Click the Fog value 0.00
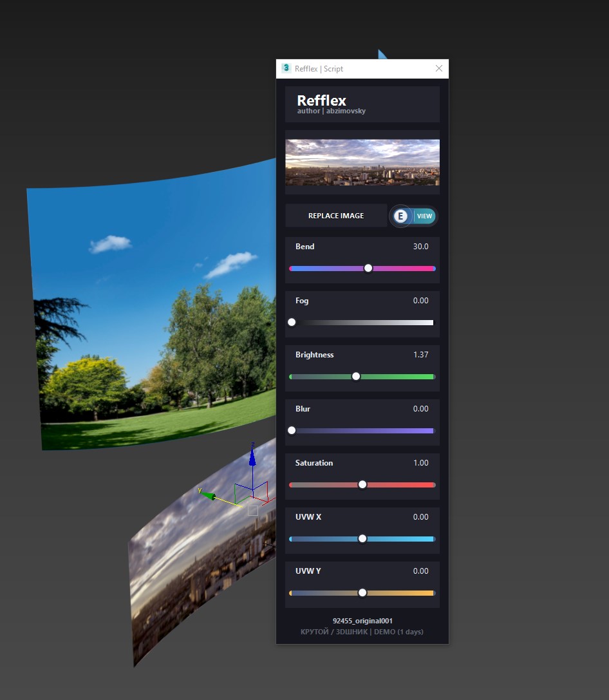 pos(421,301)
